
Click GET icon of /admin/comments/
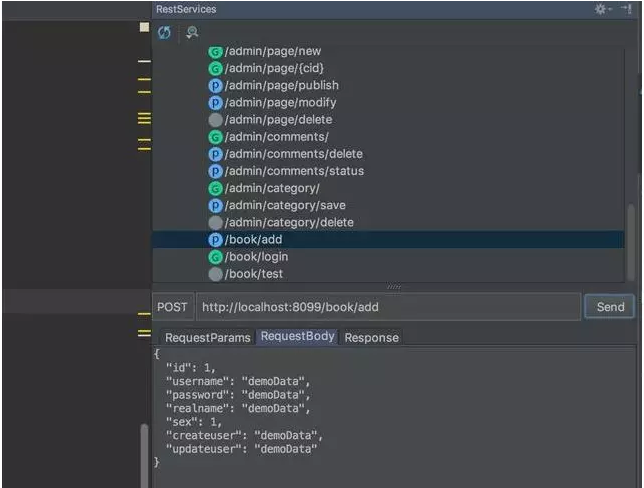click(x=215, y=137)
